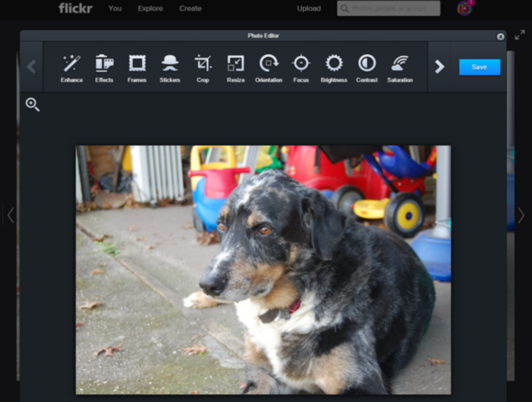This screenshot has height=402, width=532.
Task: Click the Upload link
Action: (309, 9)
